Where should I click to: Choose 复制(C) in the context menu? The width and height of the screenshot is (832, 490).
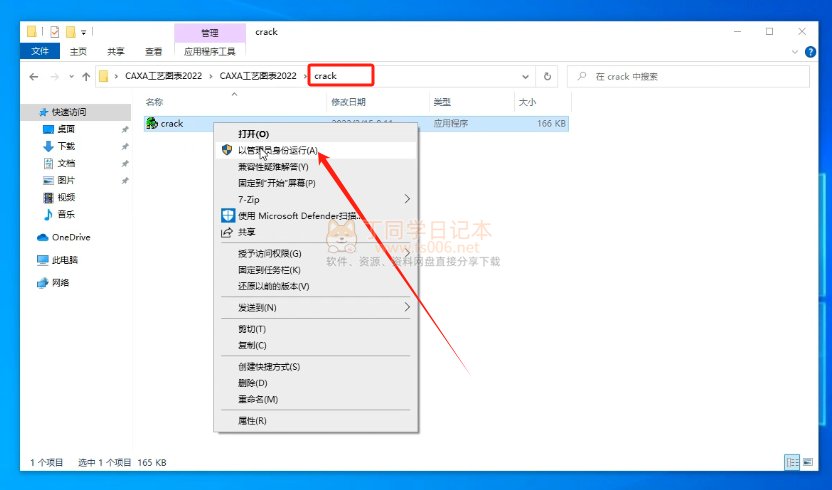tap(316, 345)
